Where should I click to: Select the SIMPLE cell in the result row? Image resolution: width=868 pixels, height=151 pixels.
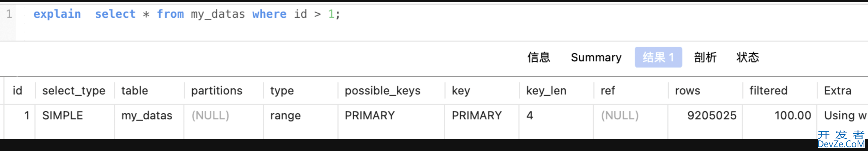[x=63, y=116]
